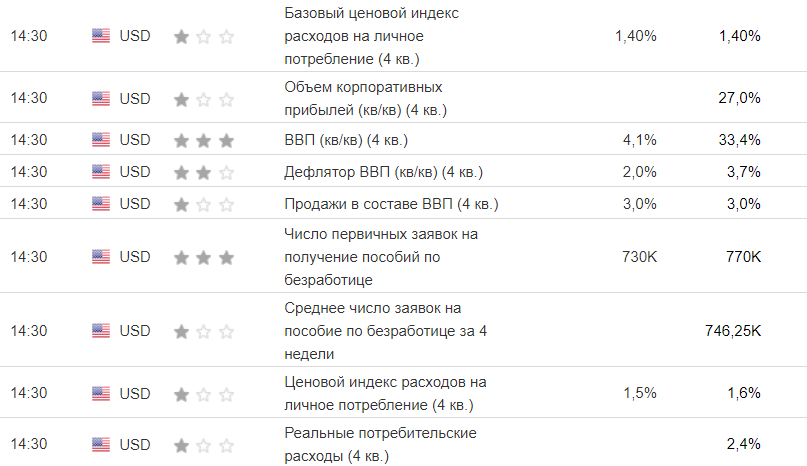The image size is (807, 466).
Task: Click the 746,25K previous value
Action: [x=733, y=331]
